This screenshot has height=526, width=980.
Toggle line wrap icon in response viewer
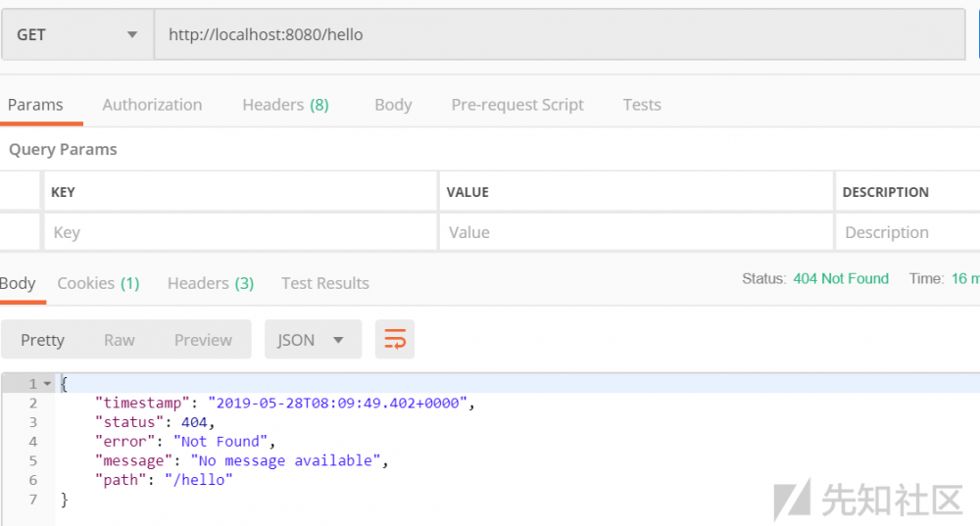coord(395,340)
